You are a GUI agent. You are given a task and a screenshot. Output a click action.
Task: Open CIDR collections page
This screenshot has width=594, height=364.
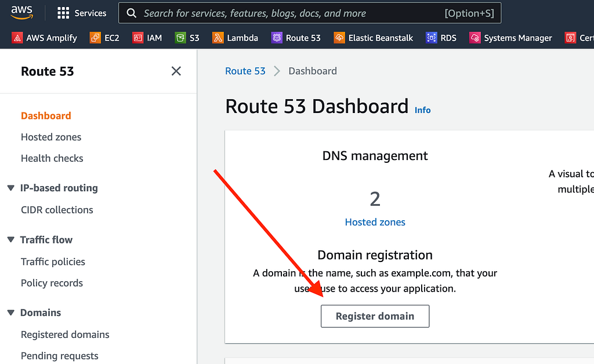(57, 210)
